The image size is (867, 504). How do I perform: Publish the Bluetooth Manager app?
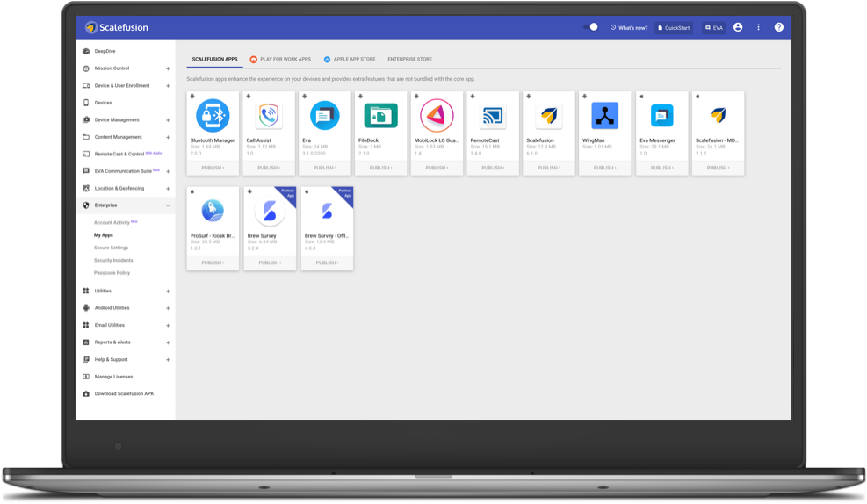click(213, 168)
